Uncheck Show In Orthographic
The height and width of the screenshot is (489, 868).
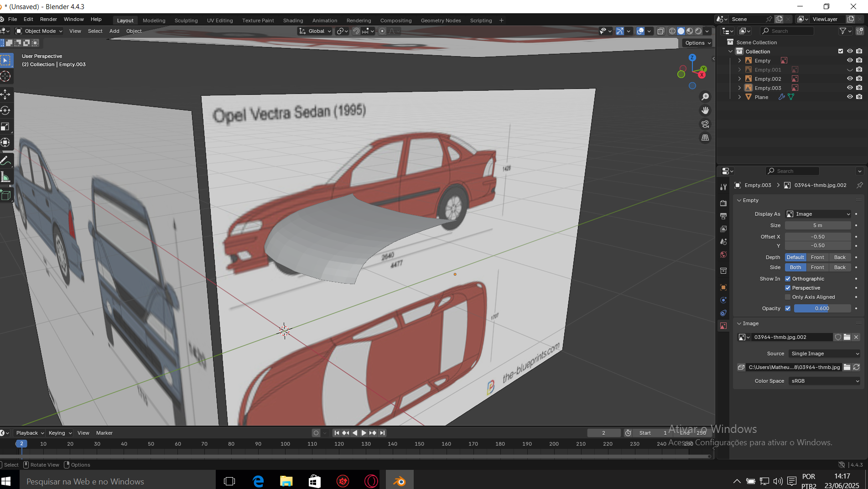[788, 279]
